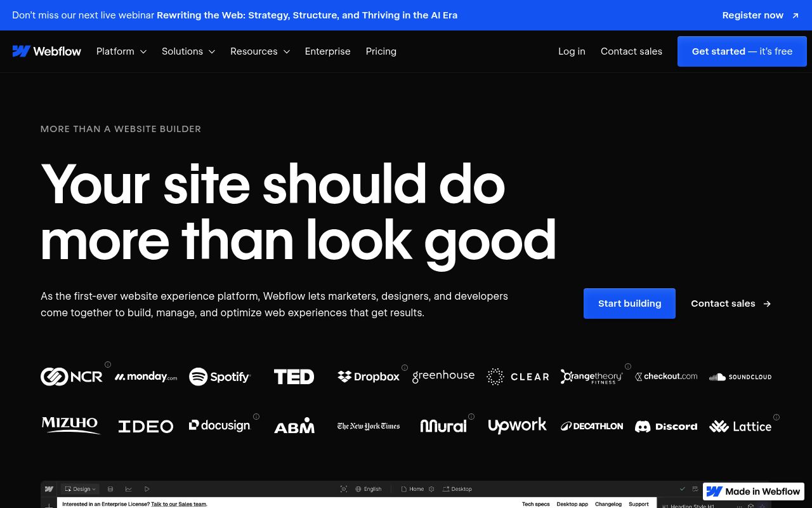
Task: Click the analytics chart icon in Designer toolbar
Action: click(129, 489)
